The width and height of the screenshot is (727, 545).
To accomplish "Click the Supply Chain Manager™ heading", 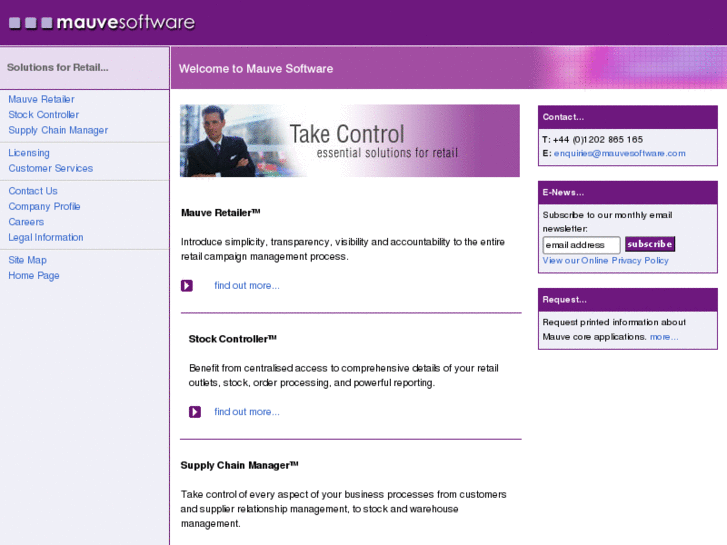I will click(239, 465).
